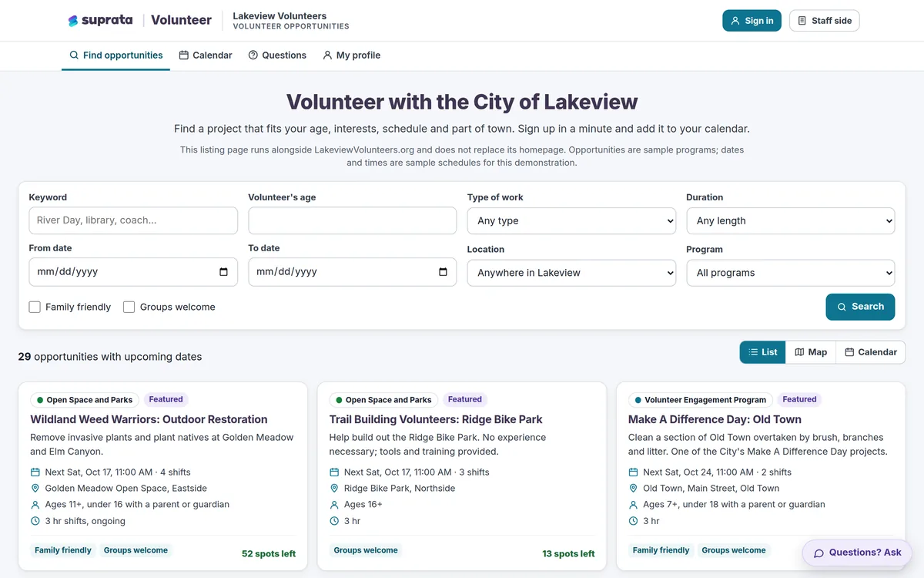Open the Staff side button

[825, 21]
